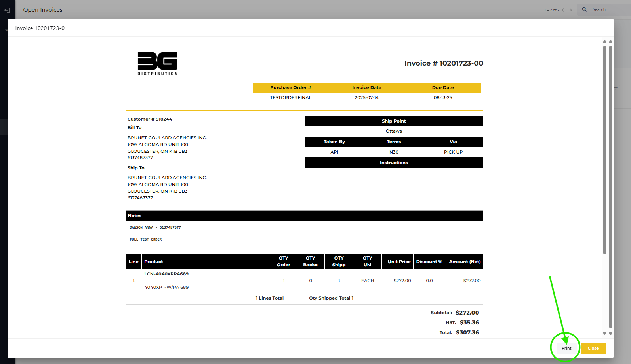Image resolution: width=631 pixels, height=364 pixels.
Task: Click inner scrollbar down arrow
Action: point(604,334)
